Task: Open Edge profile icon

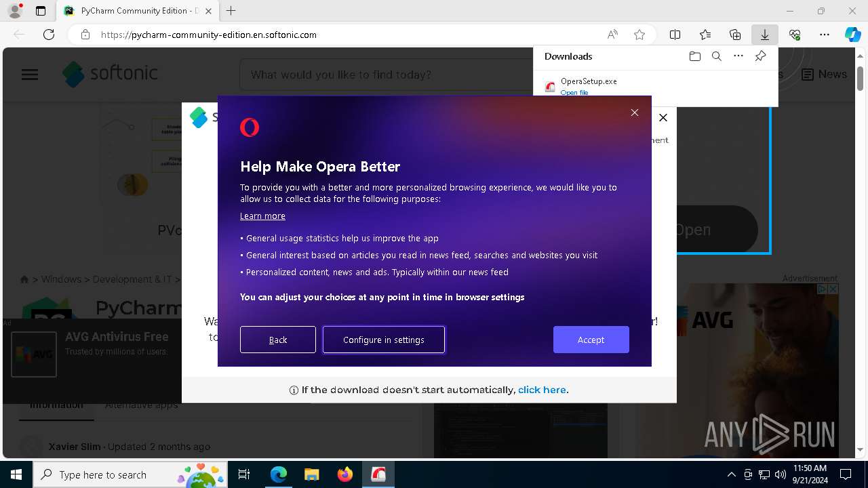Action: [x=15, y=11]
